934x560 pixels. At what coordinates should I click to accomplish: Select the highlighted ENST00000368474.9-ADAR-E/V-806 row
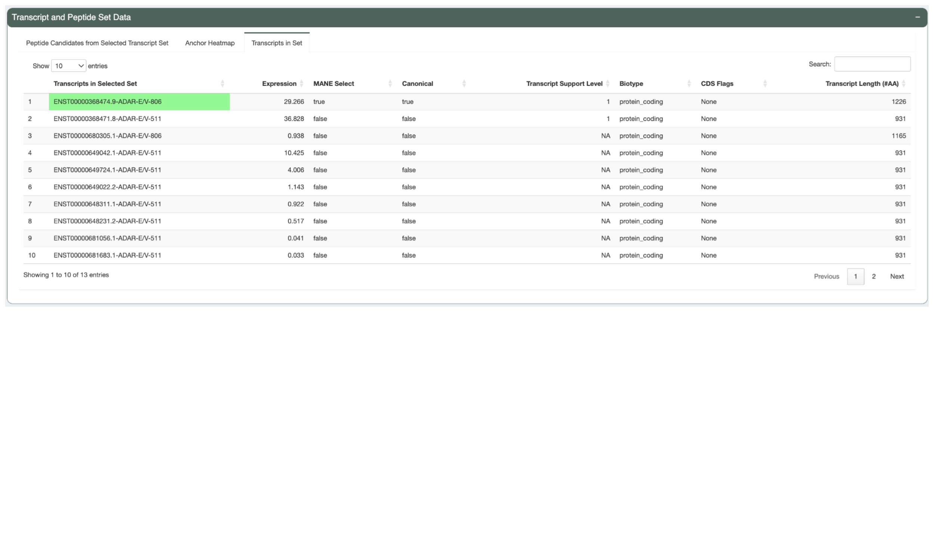tap(139, 102)
